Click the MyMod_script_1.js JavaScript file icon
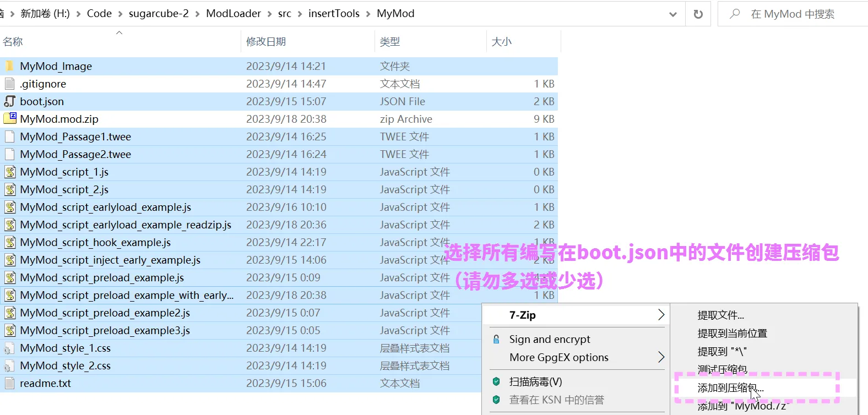The image size is (868, 415). coord(9,172)
